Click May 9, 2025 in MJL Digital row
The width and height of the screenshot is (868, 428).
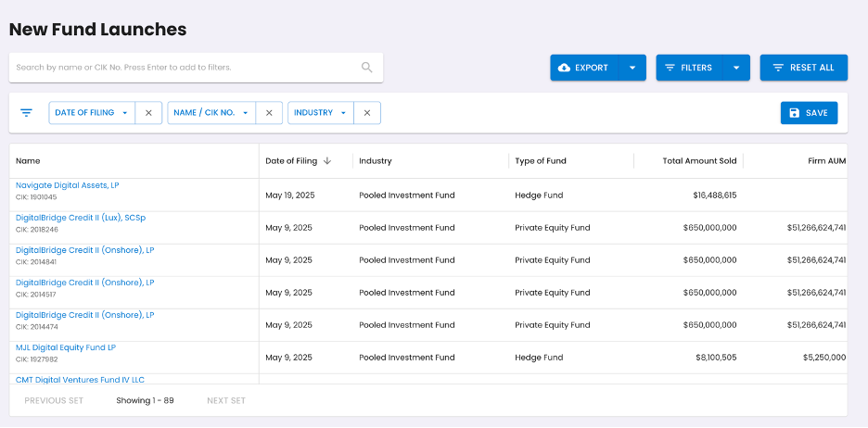click(x=288, y=358)
